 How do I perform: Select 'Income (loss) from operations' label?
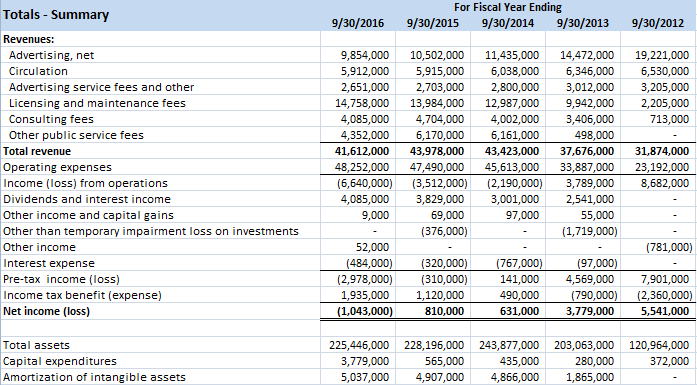tap(85, 183)
